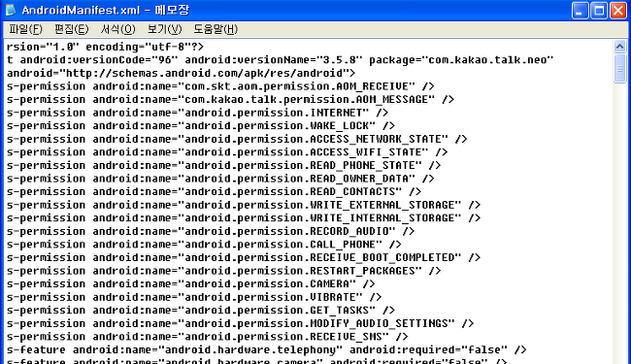Maximize the Notepad window
631x364 pixels.
(x=599, y=11)
